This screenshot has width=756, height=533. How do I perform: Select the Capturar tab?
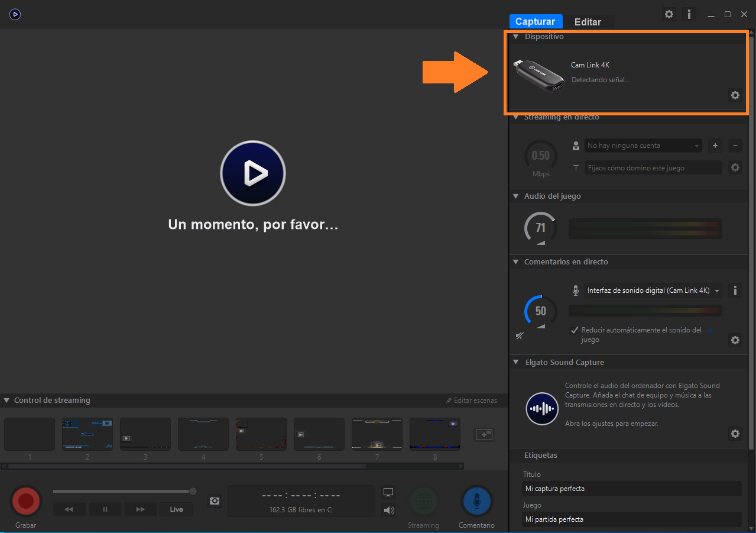point(535,22)
